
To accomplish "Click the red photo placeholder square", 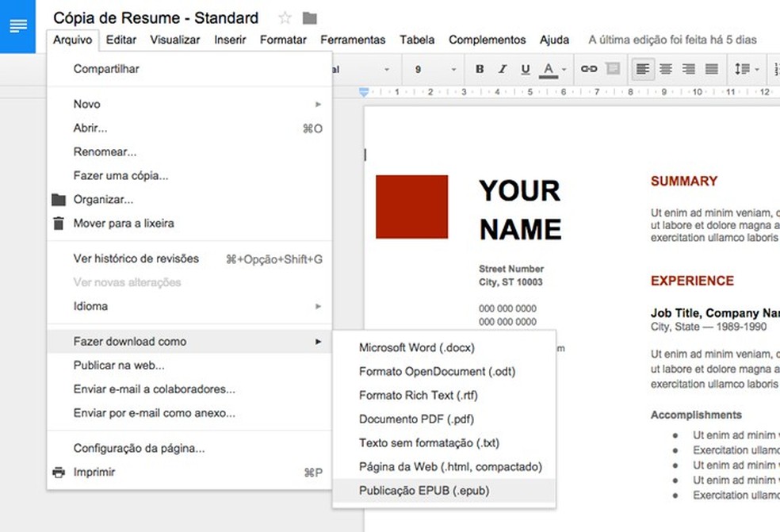I will [x=411, y=207].
